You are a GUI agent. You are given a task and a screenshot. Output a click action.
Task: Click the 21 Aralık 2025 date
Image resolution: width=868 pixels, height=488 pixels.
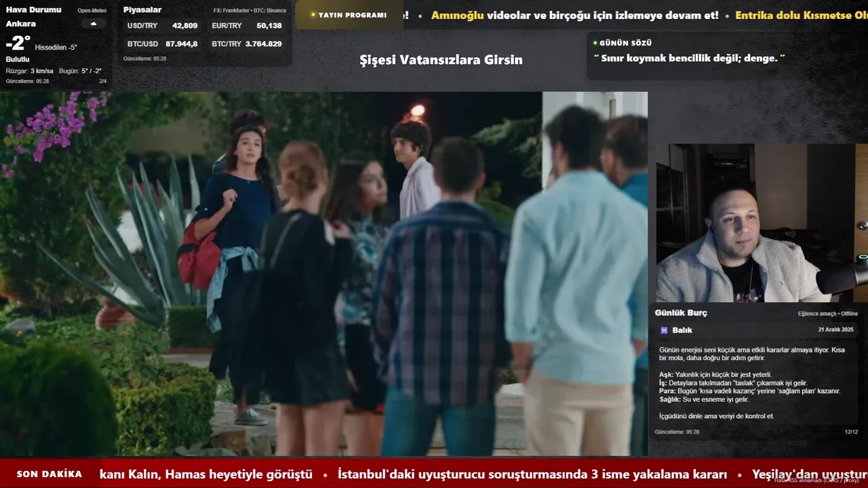tap(837, 329)
